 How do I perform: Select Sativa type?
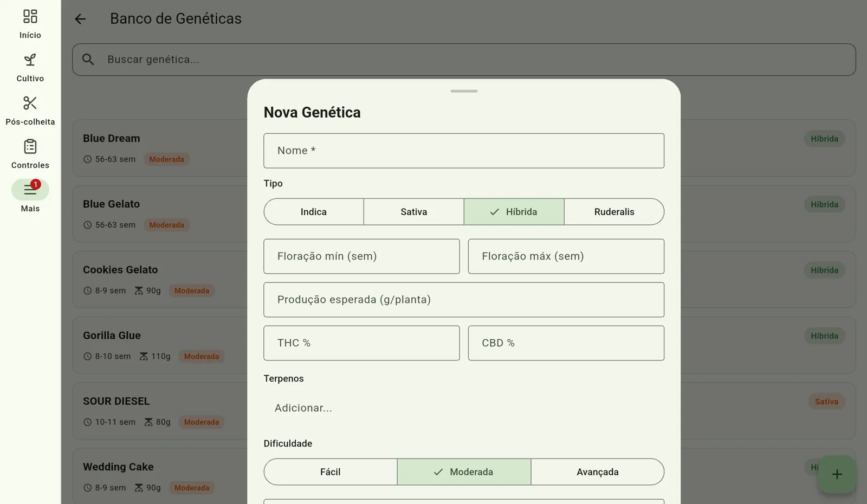(414, 212)
